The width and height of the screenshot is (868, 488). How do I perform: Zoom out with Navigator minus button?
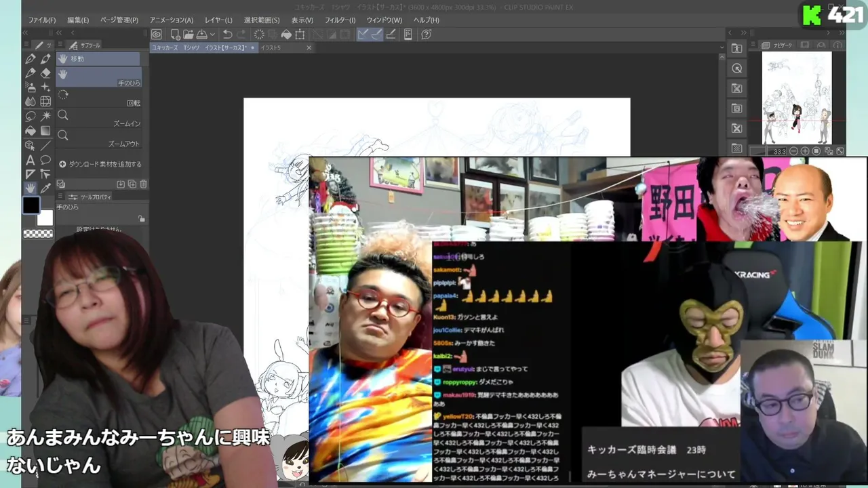(x=794, y=151)
